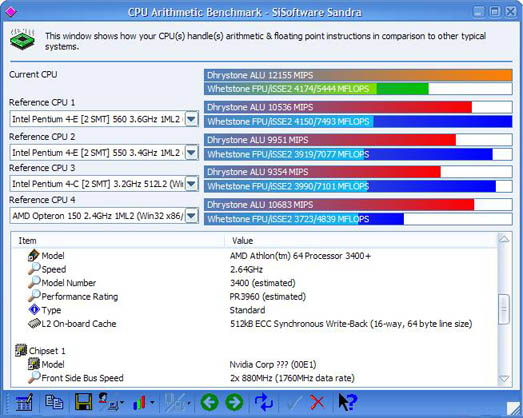Click the window resize grip corner
Screen dimensions: 523x418
tap(513, 408)
